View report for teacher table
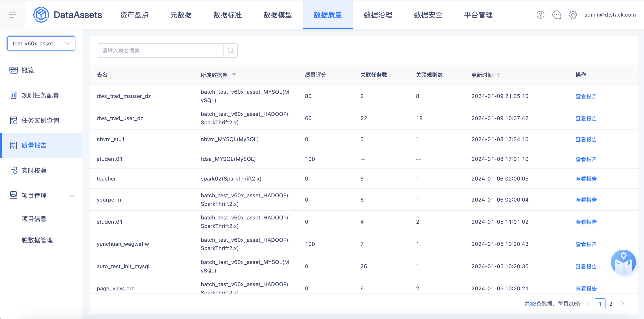The height and width of the screenshot is (319, 644). pos(586,179)
